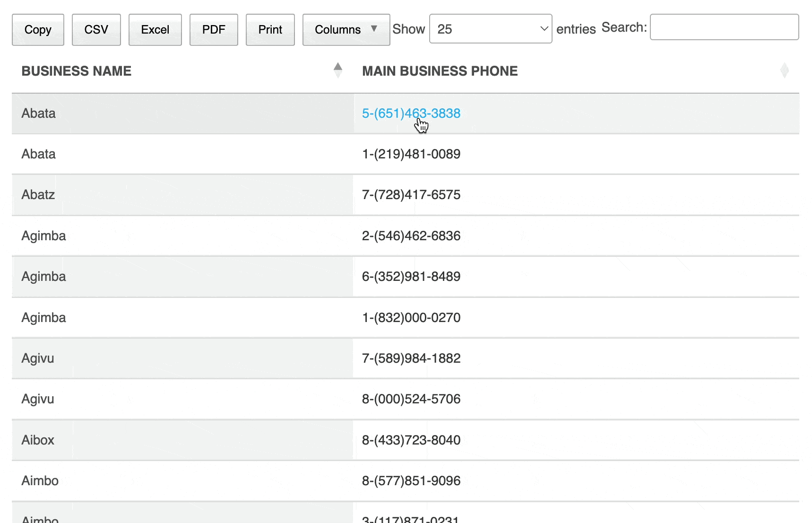Screen dimensions: 812x523
Task: Click phone number 7-(728)417-6575
Action: [411, 195]
